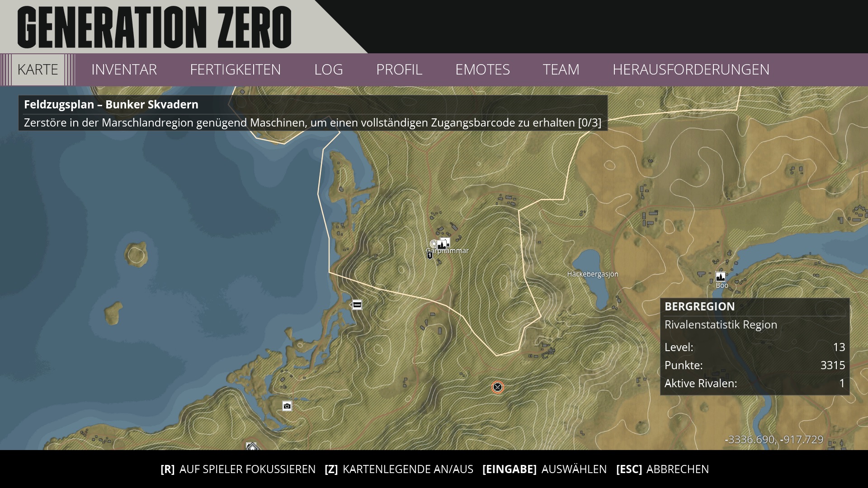Click the Punkte value 3315
Image resolution: width=868 pixels, height=488 pixels.
833,365
